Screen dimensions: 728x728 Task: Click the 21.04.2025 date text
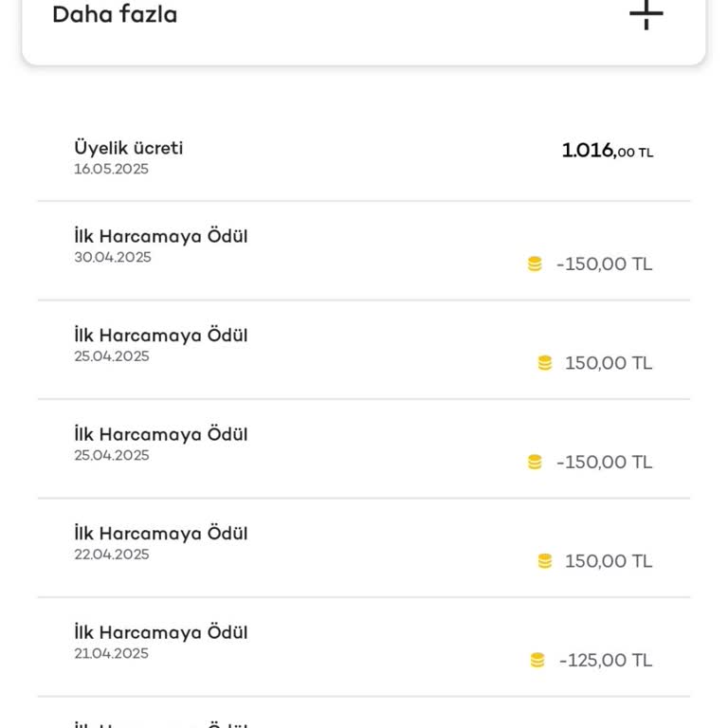tap(112, 654)
